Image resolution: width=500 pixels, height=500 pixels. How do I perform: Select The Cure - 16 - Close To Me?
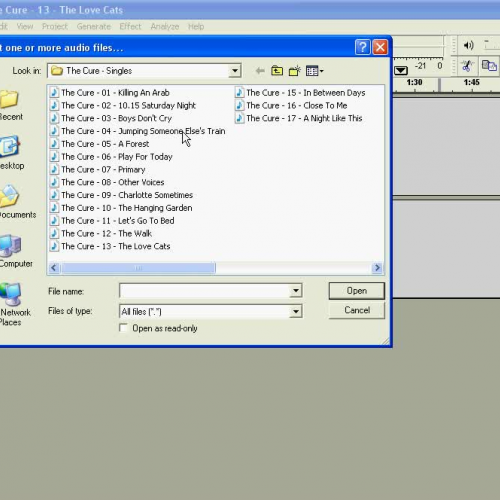point(291,105)
